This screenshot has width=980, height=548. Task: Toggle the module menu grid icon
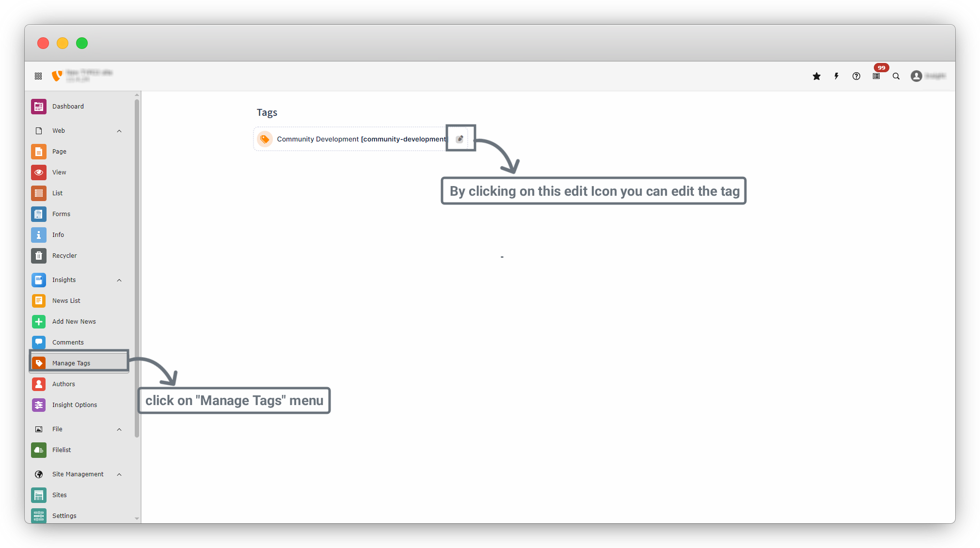coord(38,76)
